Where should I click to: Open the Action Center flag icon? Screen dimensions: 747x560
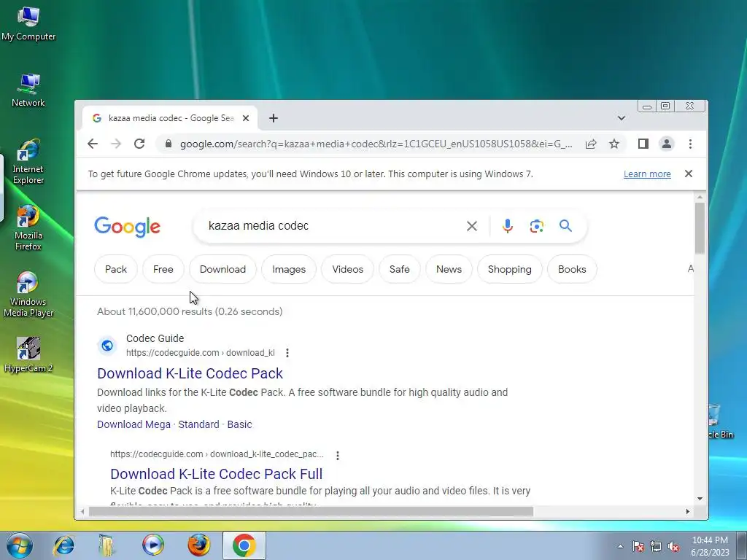pos(638,546)
